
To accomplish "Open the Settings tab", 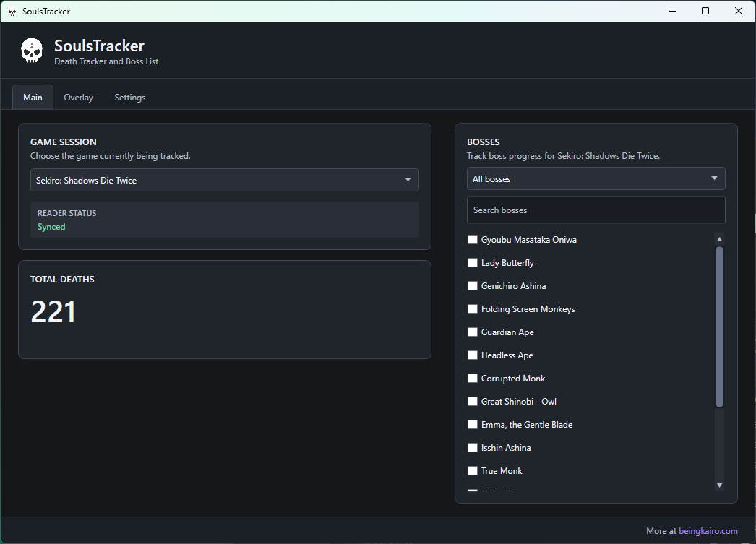I will [x=129, y=98].
